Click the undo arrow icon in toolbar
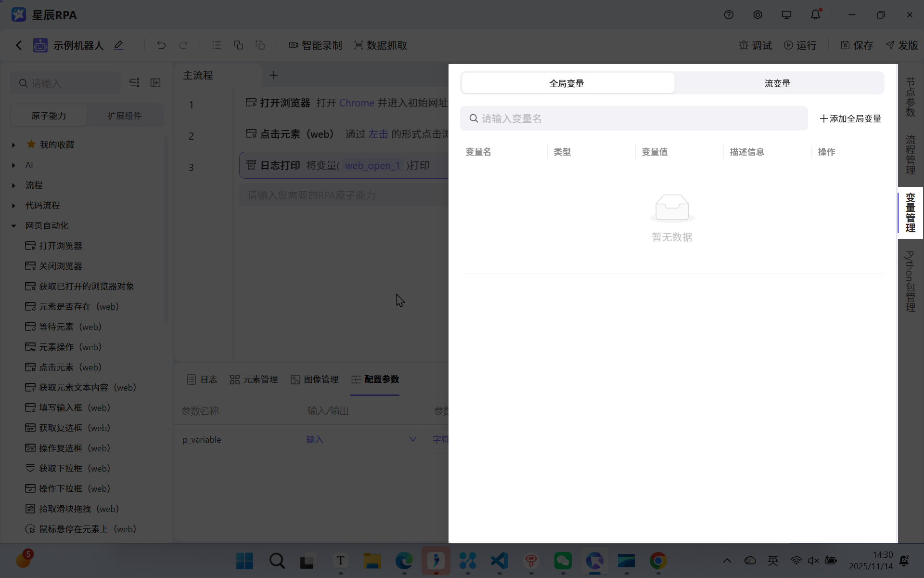 tap(161, 45)
